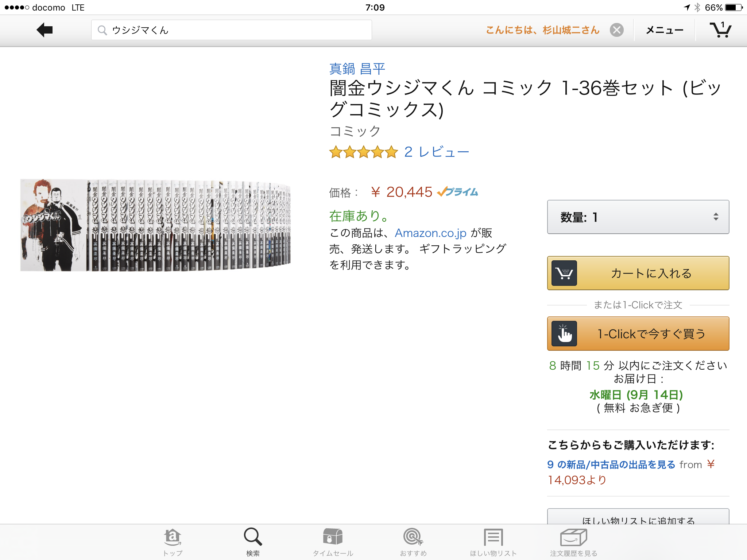Image resolution: width=747 pixels, height=560 pixels.
Task: Dismiss the greeting with the X icon
Action: 617,30
